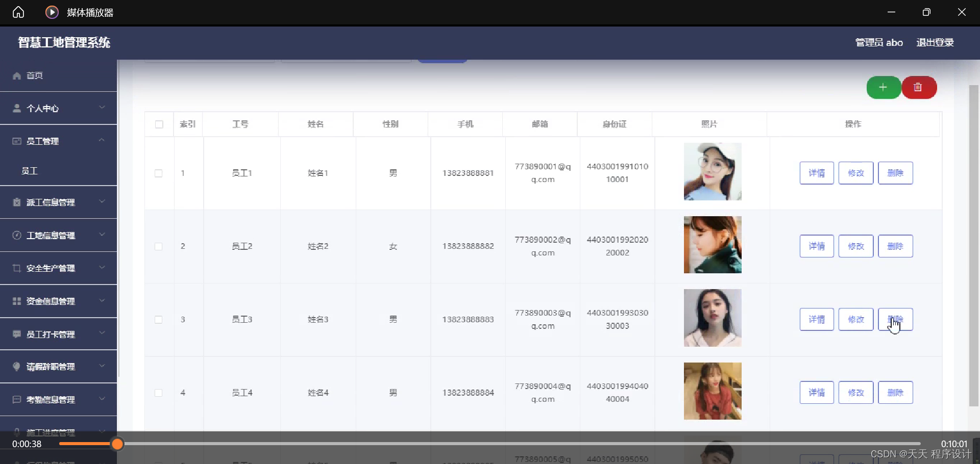This screenshot has width=980, height=464.
Task: Click the 姓名 column header
Action: 315,124
